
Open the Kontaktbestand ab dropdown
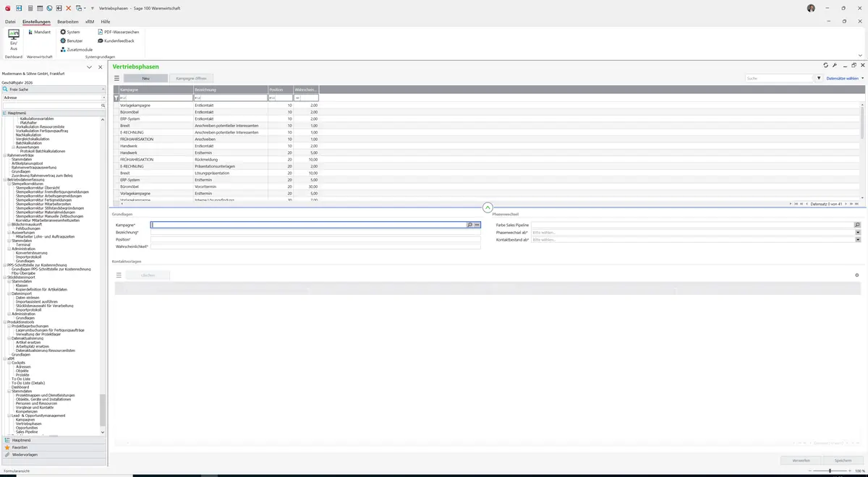(858, 239)
